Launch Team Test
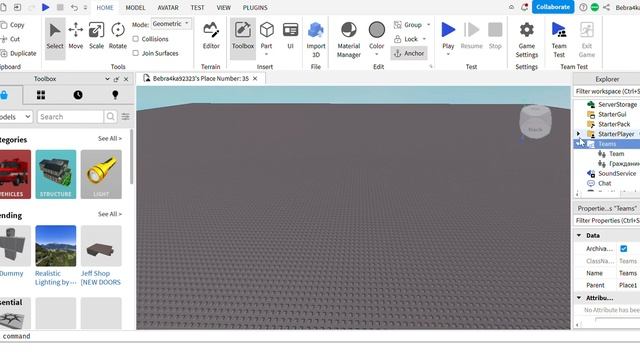The height and width of the screenshot is (360, 640). coord(559,40)
